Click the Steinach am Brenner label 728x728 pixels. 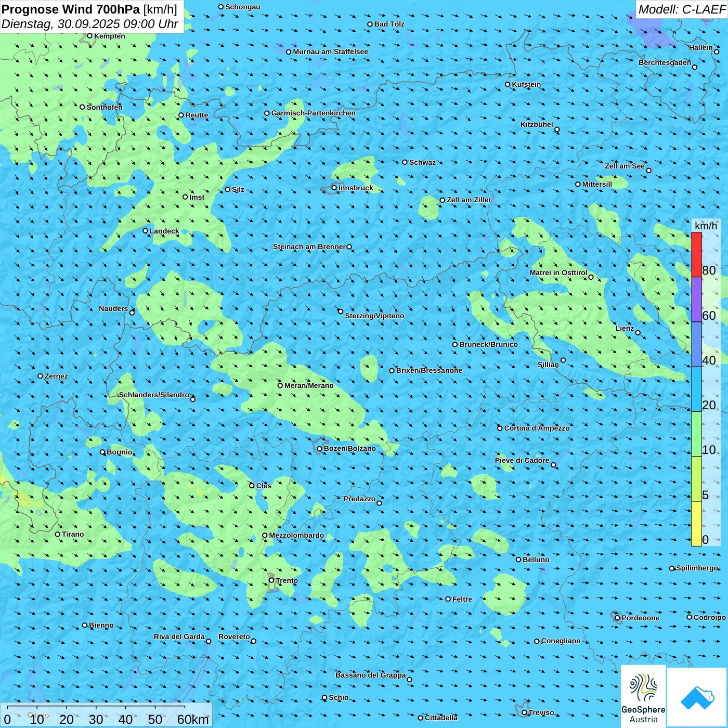click(309, 246)
